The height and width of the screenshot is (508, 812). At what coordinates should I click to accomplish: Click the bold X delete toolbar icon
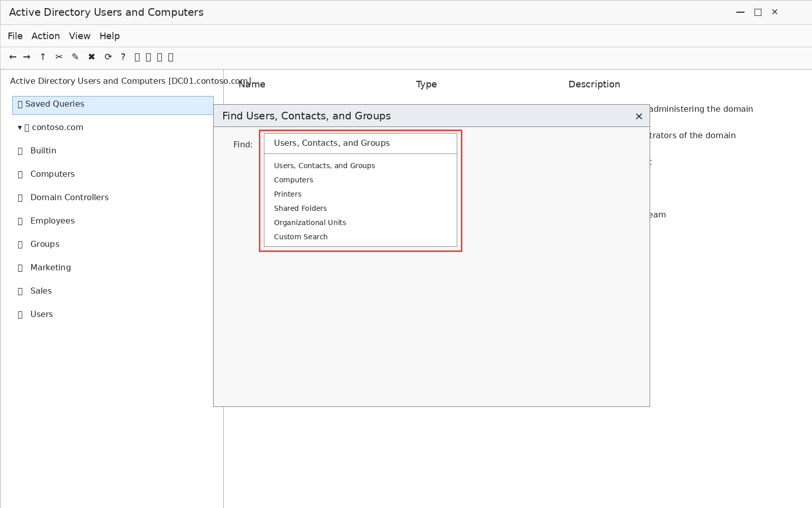click(x=91, y=57)
